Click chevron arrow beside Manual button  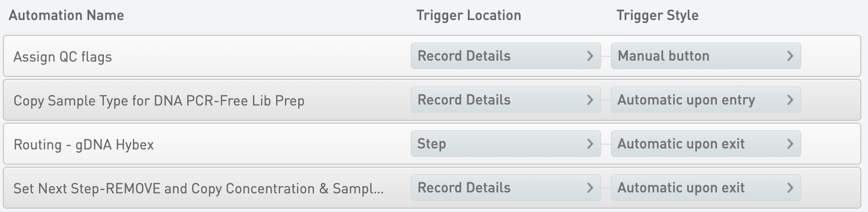(790, 56)
